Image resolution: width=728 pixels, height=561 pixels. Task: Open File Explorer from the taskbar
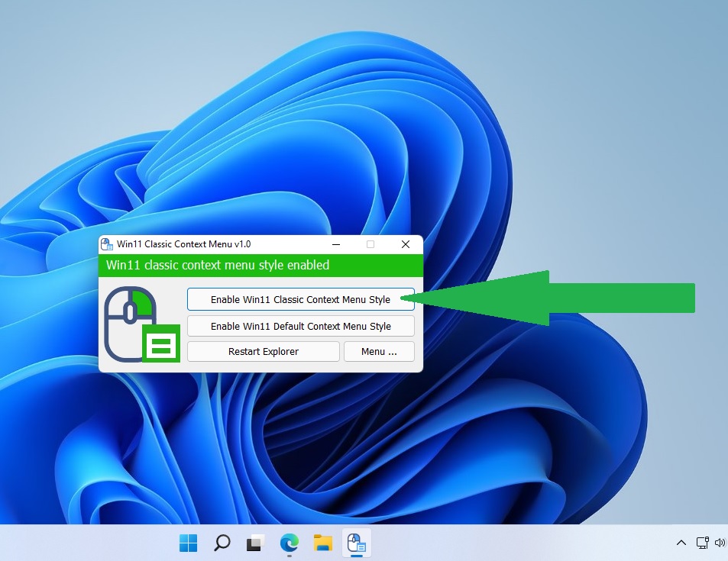tap(322, 543)
